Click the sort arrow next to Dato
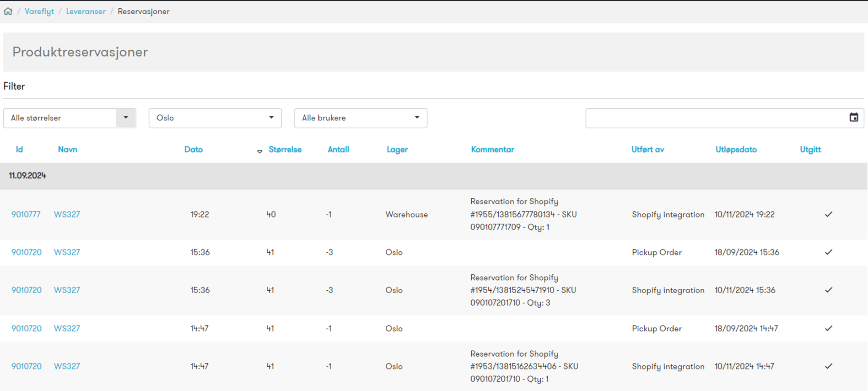This screenshot has width=868, height=391. [x=259, y=152]
